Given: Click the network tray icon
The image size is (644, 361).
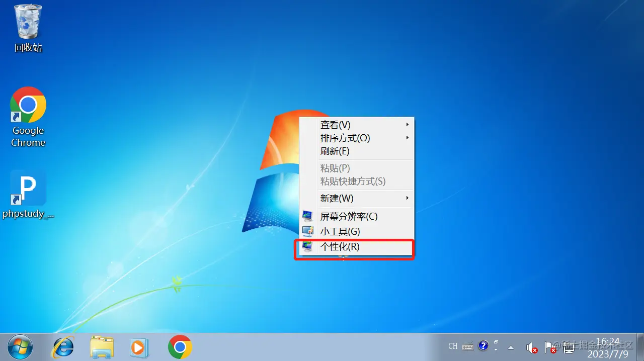Looking at the screenshot, I should [x=569, y=347].
